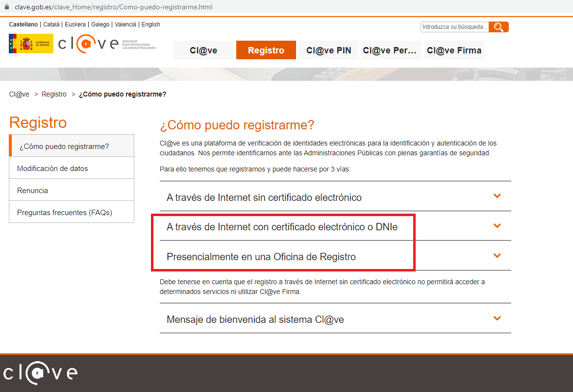This screenshot has height=392, width=573.
Task: Open the Registro navigation tab
Action: pyautogui.click(x=266, y=50)
